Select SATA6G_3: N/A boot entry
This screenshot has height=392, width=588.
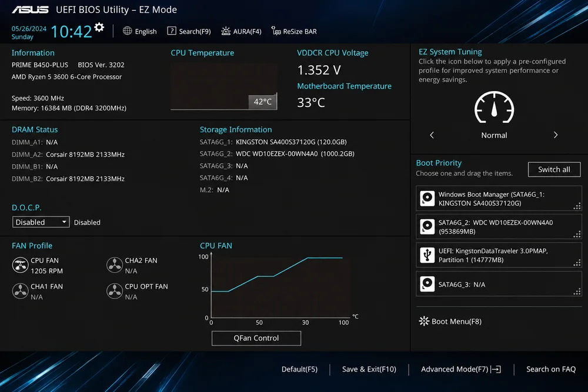(499, 284)
